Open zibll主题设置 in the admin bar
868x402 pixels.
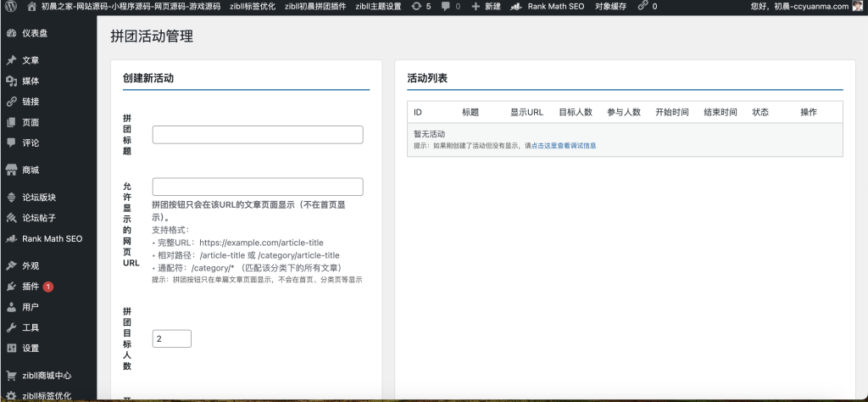point(378,6)
